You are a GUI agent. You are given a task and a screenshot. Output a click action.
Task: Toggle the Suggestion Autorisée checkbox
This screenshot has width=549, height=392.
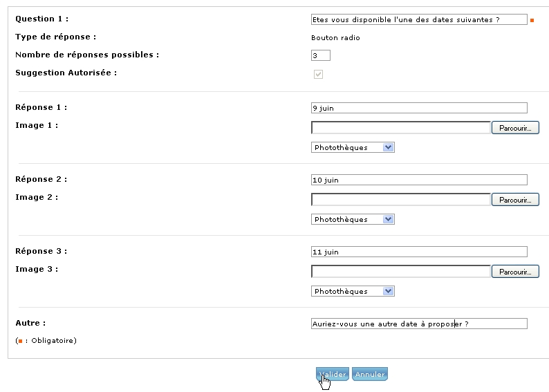[x=318, y=74]
